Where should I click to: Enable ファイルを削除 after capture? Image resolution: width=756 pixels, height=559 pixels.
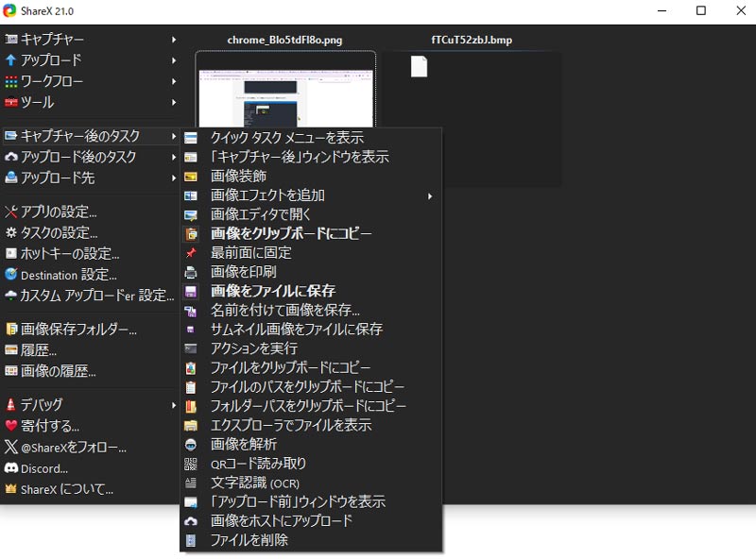(311, 540)
